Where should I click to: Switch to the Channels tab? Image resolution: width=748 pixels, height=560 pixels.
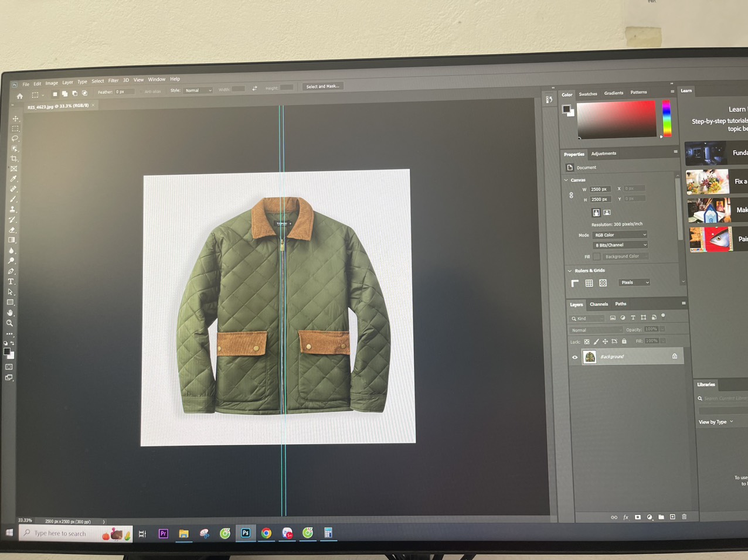599,304
